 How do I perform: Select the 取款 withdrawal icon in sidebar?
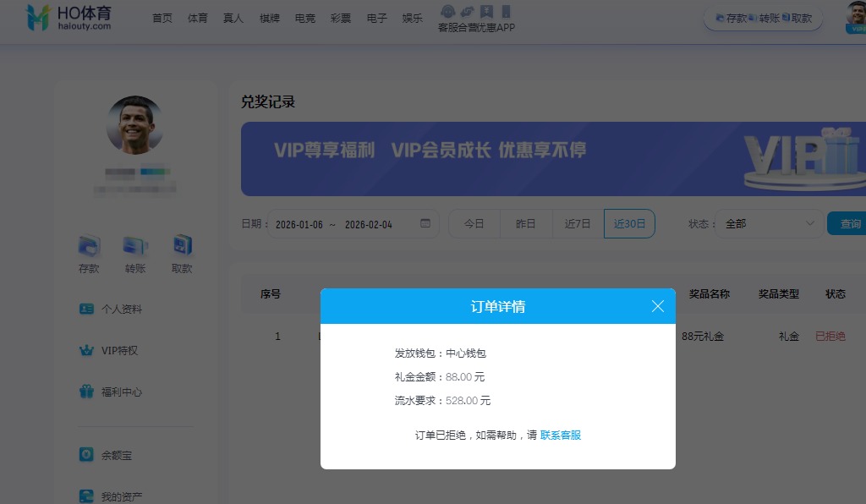click(180, 248)
